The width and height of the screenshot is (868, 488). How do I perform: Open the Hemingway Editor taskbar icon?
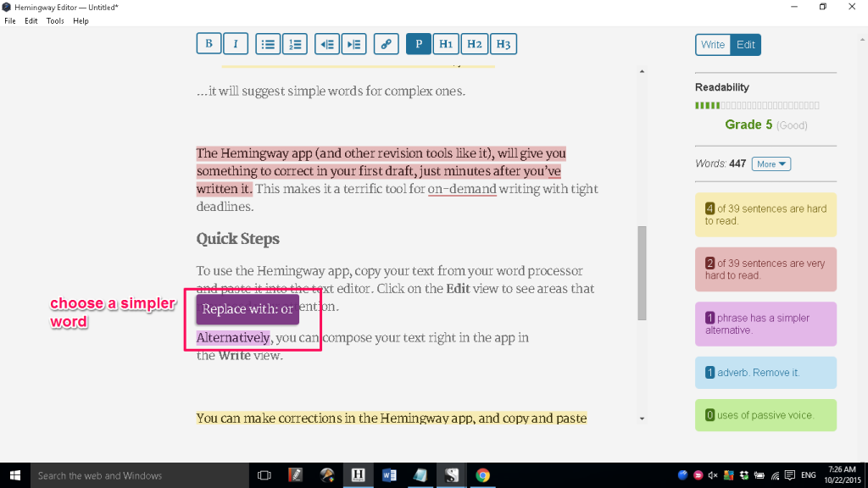pyautogui.click(x=359, y=475)
